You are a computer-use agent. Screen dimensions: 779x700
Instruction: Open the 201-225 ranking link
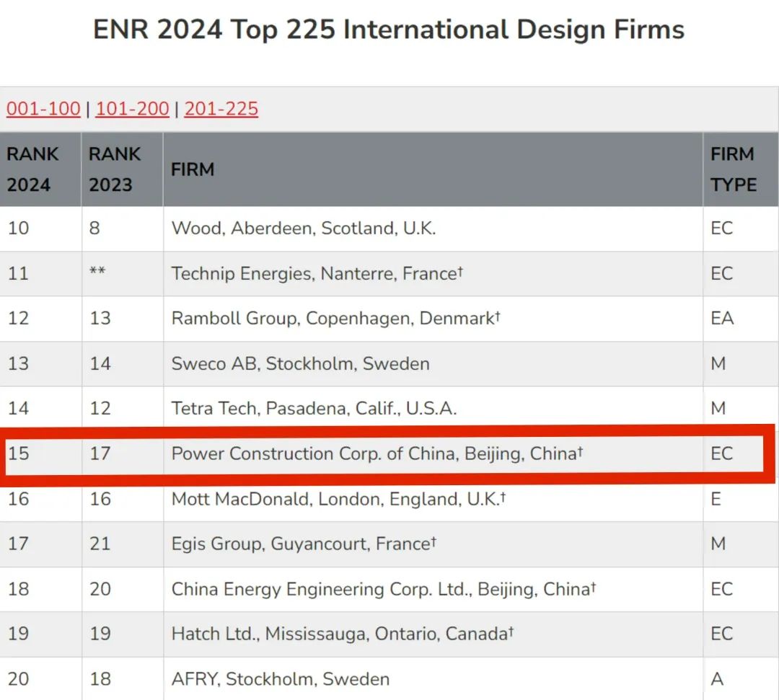(x=221, y=109)
